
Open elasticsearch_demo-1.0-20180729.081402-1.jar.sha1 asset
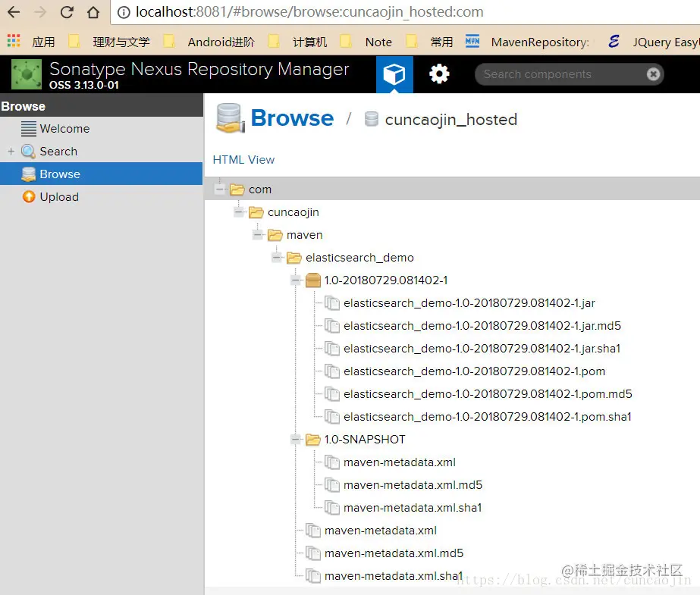pyautogui.click(x=482, y=349)
